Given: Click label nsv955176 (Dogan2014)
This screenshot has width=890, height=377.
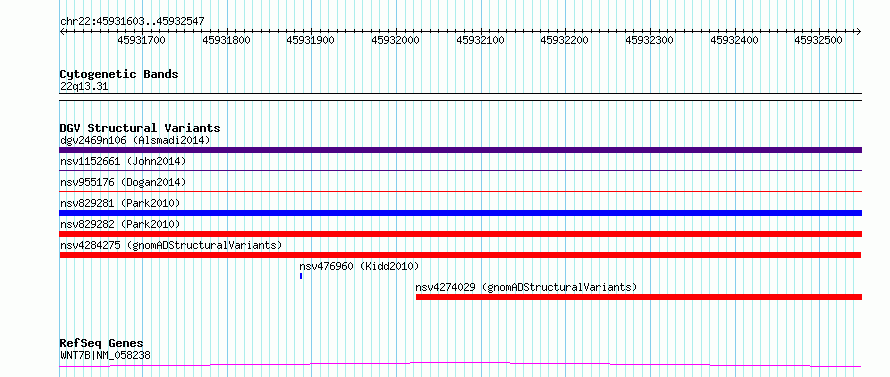Looking at the screenshot, I should (x=123, y=182).
